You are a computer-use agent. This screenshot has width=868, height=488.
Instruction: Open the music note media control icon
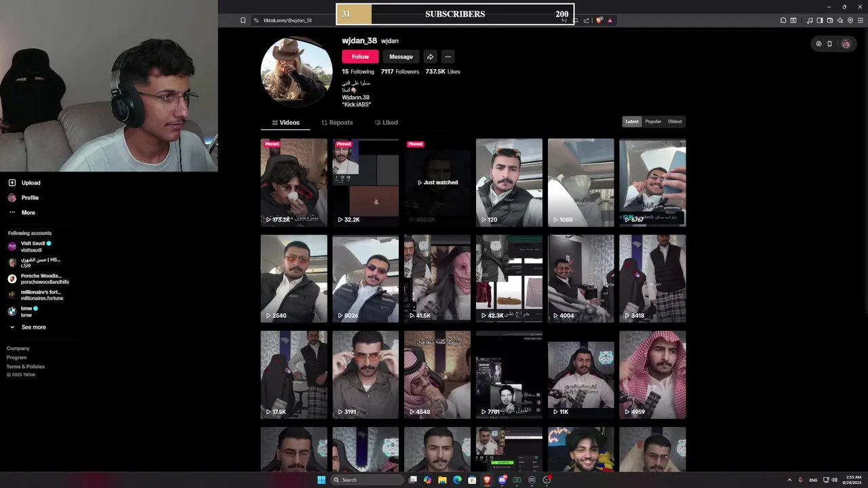(x=810, y=20)
